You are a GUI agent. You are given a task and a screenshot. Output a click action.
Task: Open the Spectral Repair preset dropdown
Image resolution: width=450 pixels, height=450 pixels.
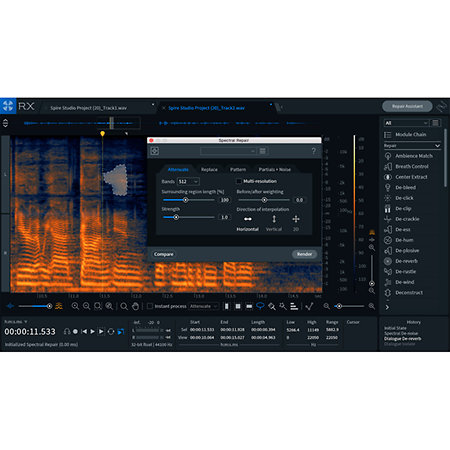tap(228, 151)
